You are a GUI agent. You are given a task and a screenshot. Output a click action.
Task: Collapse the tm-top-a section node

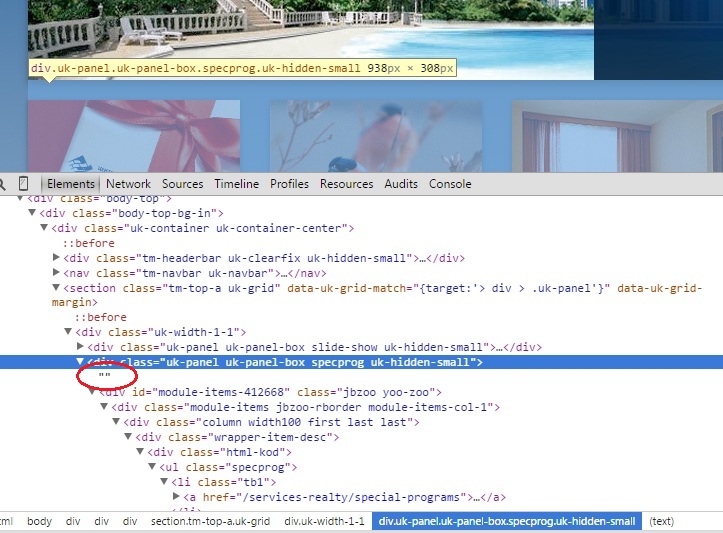click(56, 287)
